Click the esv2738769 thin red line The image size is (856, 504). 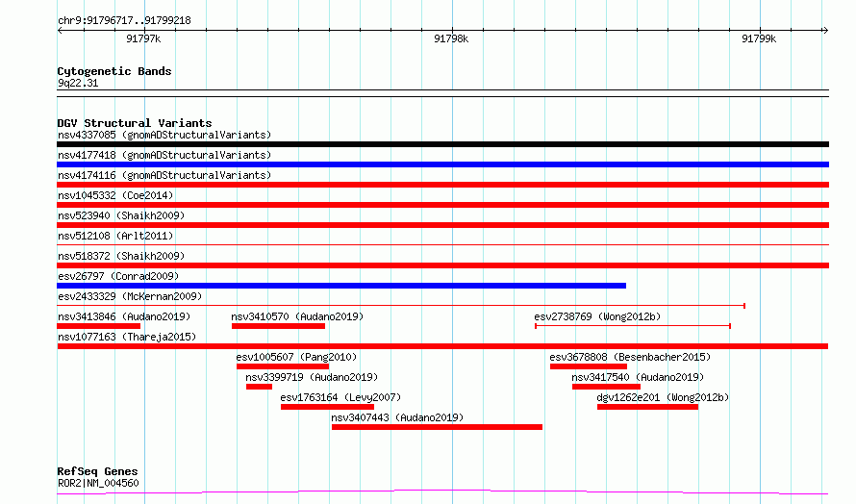click(633, 326)
